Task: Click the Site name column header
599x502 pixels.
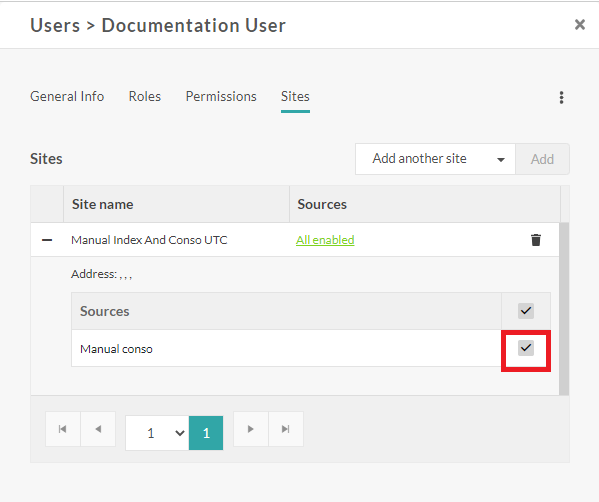Action: pyautogui.click(x=176, y=204)
